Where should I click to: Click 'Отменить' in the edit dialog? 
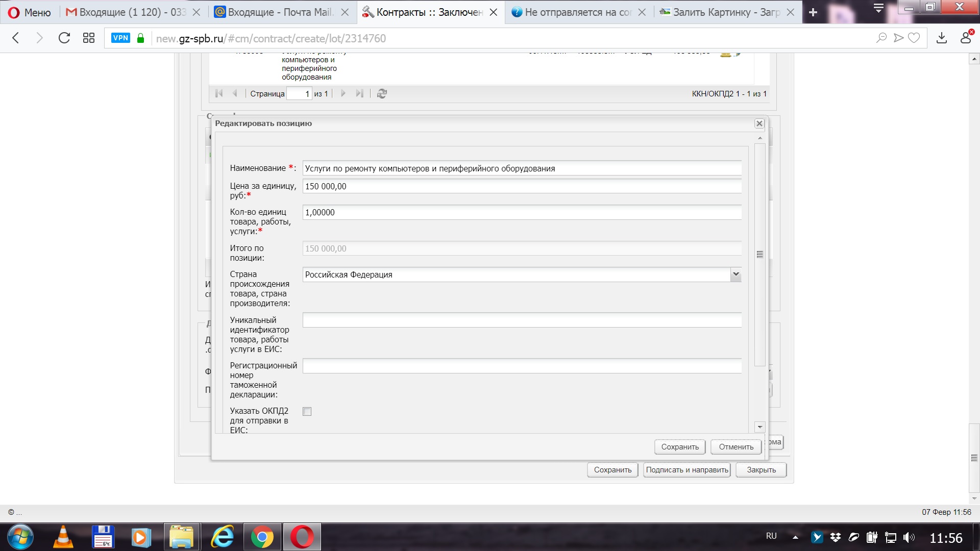tap(736, 447)
